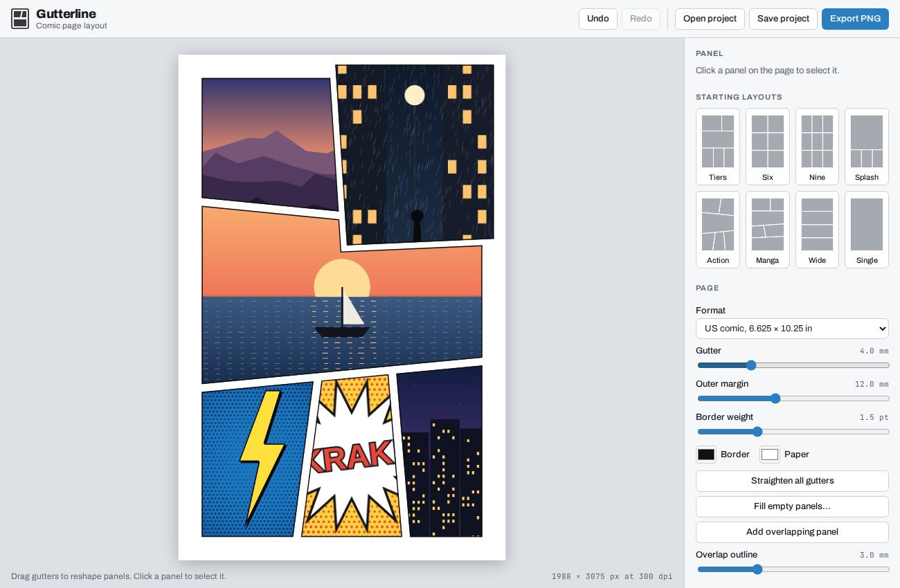Add an overlapping panel

tap(792, 532)
